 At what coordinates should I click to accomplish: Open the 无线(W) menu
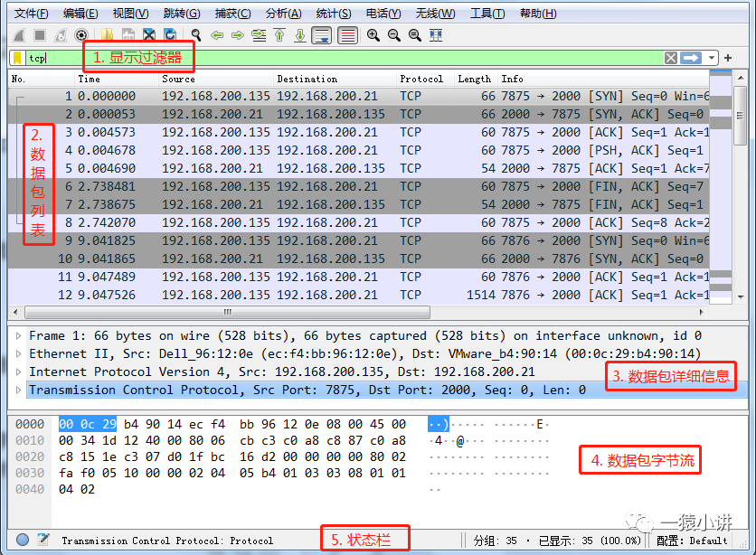(x=435, y=14)
